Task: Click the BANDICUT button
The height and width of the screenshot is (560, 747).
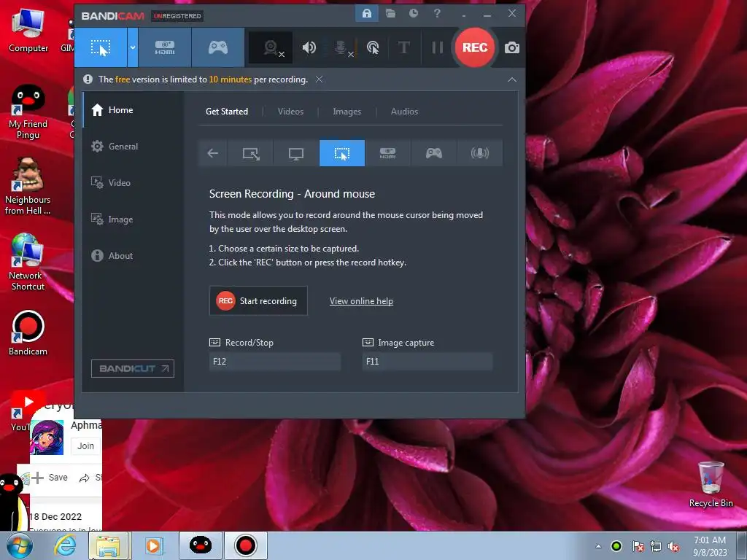Action: click(x=133, y=368)
